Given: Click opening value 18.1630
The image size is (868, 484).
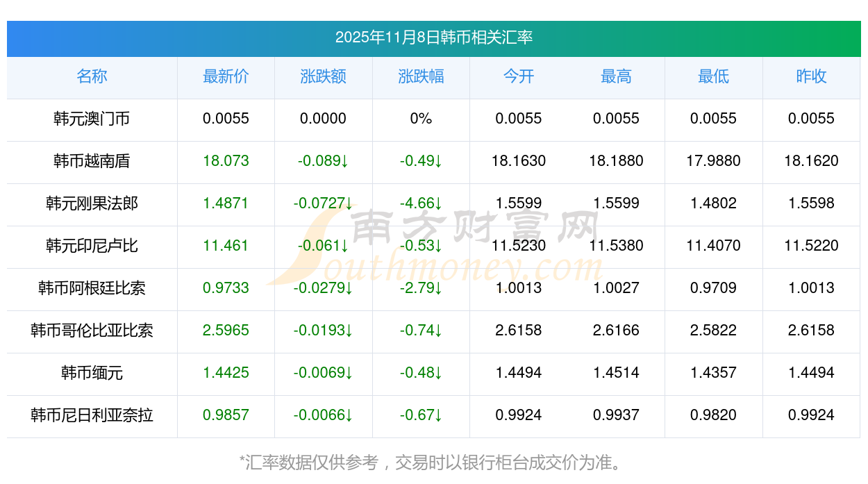Looking at the screenshot, I should point(519,161).
